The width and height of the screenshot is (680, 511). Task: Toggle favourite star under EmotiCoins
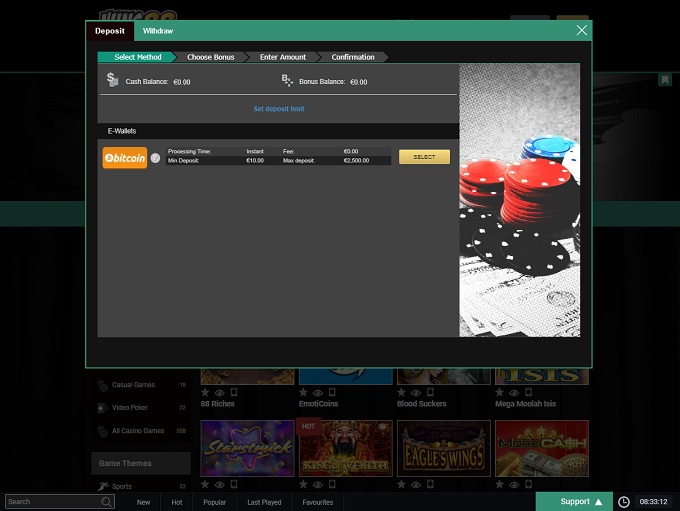tap(304, 393)
